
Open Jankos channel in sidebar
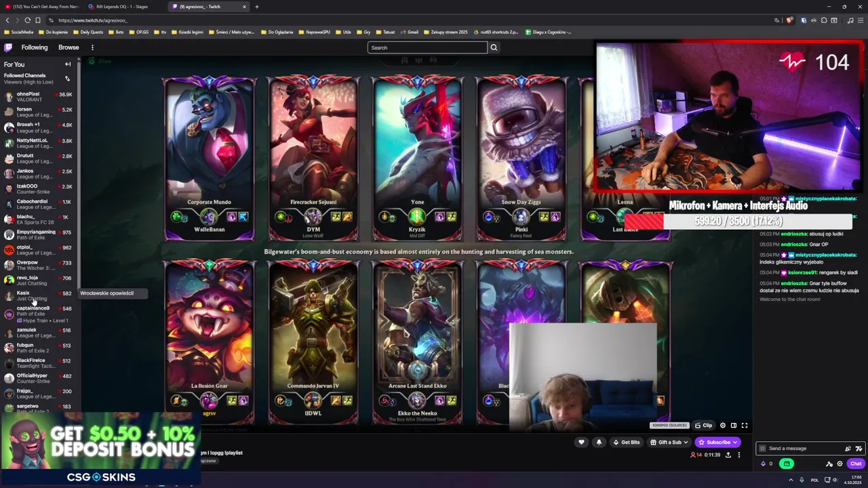[38, 174]
